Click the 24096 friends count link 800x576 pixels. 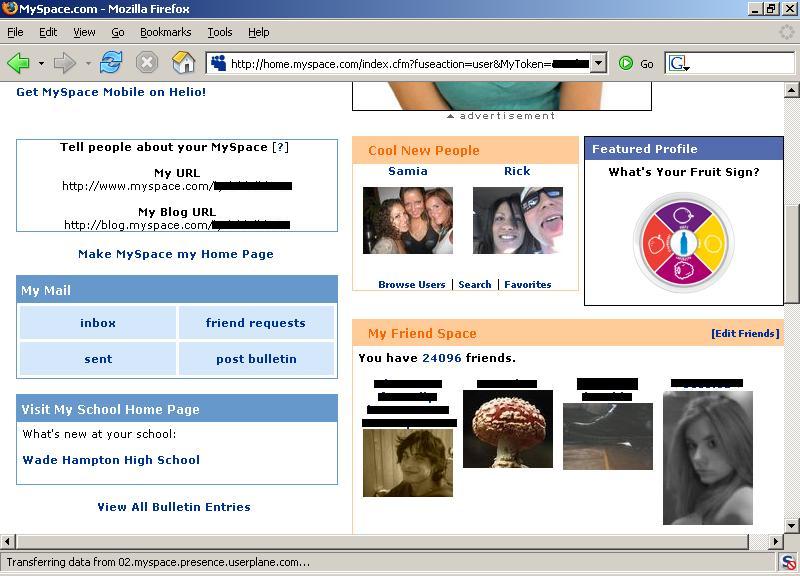point(442,358)
